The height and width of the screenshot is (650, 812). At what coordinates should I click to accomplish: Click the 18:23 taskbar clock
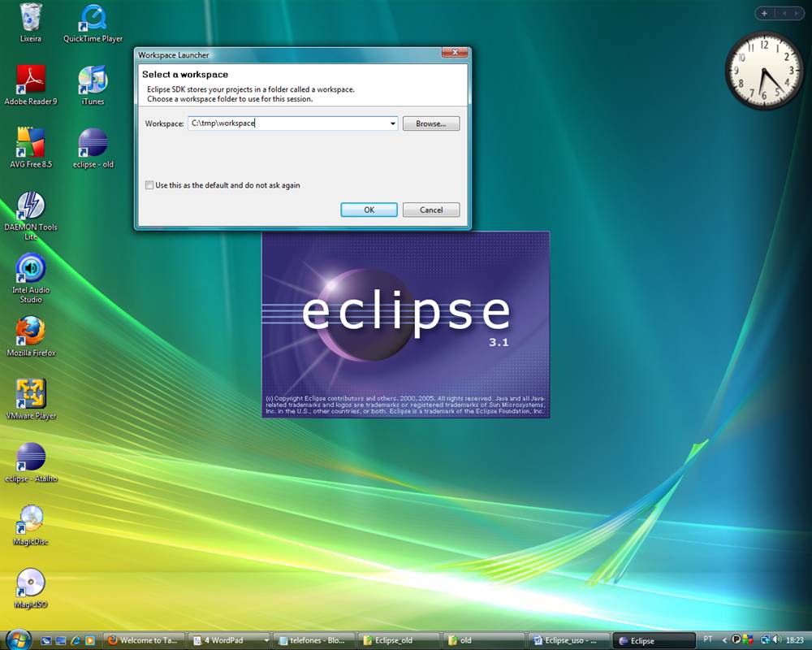(795, 640)
